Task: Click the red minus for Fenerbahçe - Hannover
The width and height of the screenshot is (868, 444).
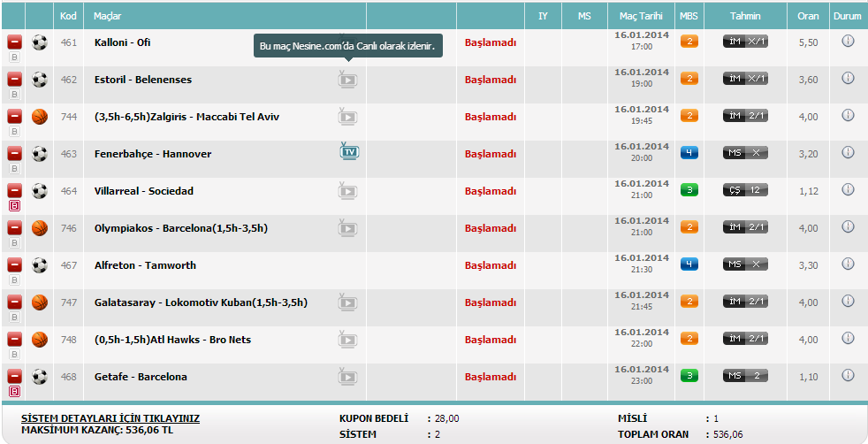Action: coord(14,153)
